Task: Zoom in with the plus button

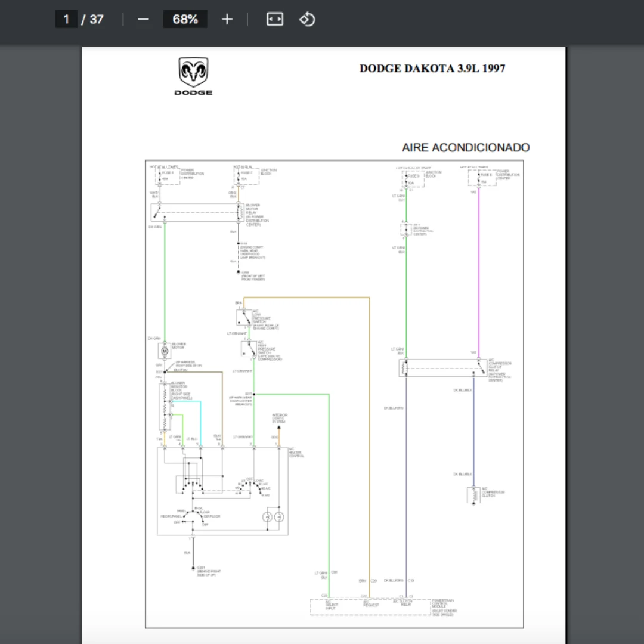Action: point(227,19)
